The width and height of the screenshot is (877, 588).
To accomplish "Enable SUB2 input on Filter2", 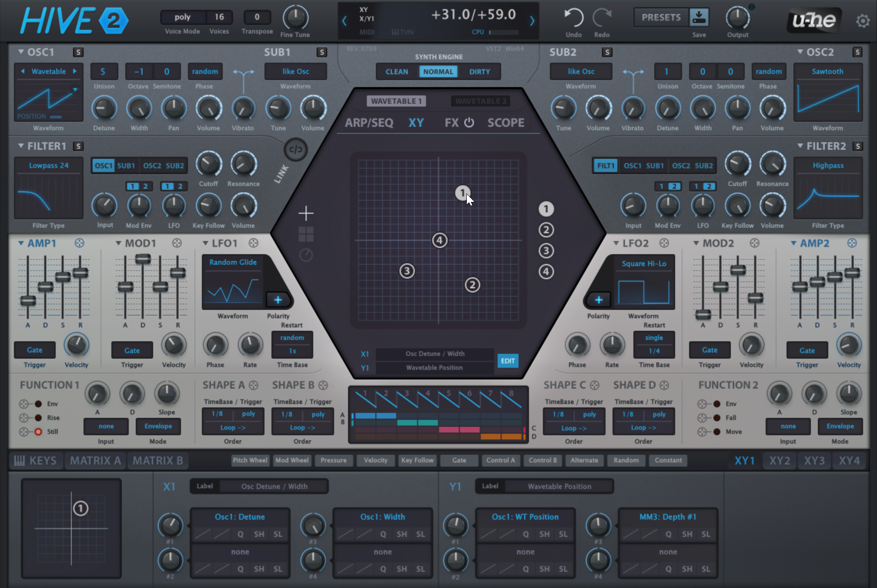I will tap(703, 166).
